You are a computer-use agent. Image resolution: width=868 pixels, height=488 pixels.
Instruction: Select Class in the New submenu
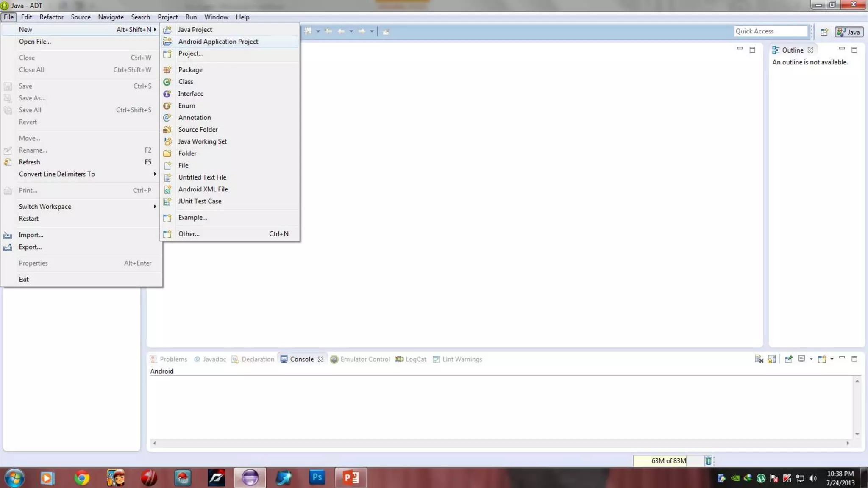[x=186, y=82]
